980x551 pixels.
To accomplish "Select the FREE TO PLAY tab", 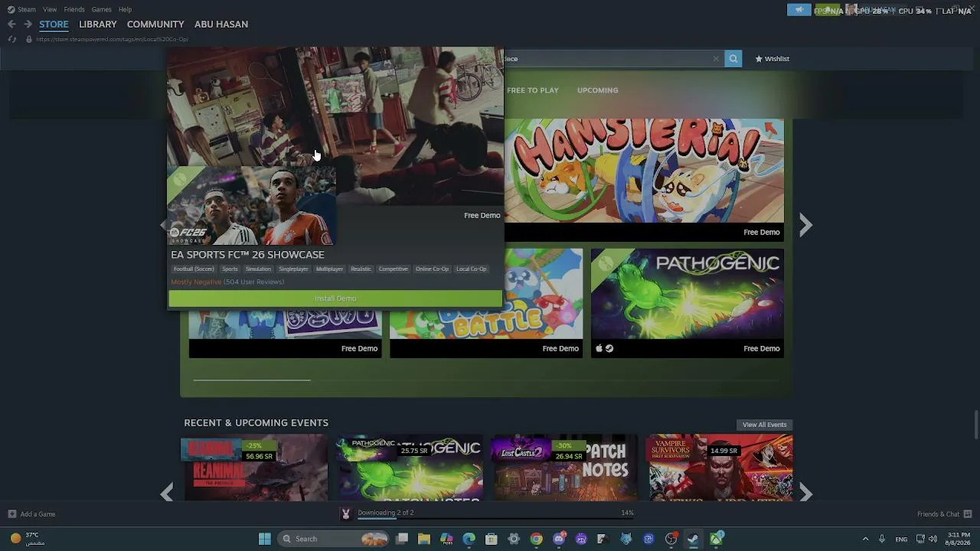I will (x=533, y=90).
